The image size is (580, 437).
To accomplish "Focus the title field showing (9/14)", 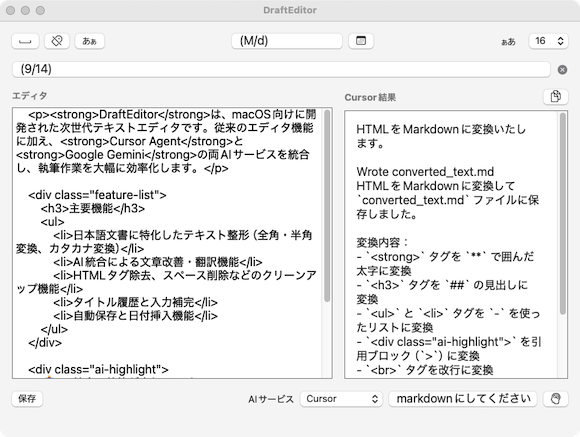I will point(281,69).
